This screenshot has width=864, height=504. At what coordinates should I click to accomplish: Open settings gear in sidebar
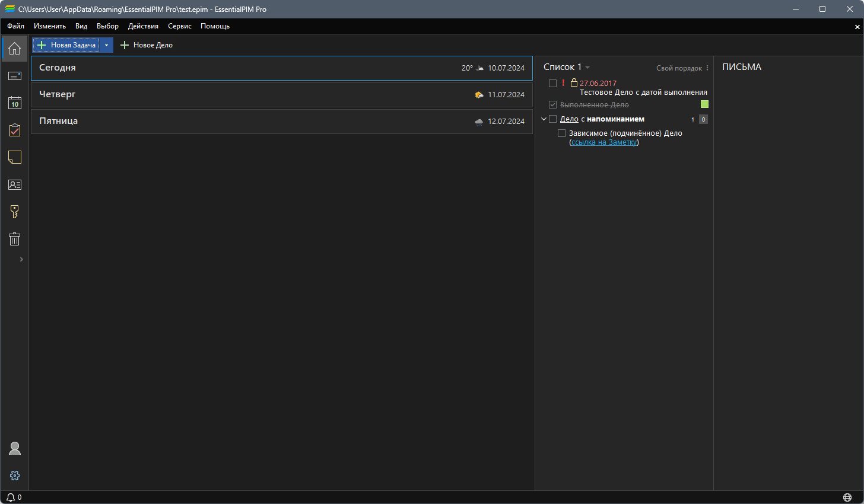pos(15,476)
